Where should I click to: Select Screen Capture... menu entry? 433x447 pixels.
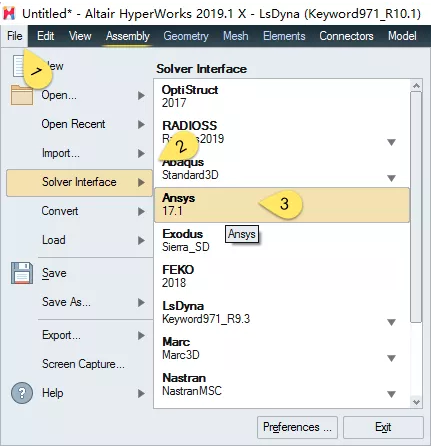(79, 364)
